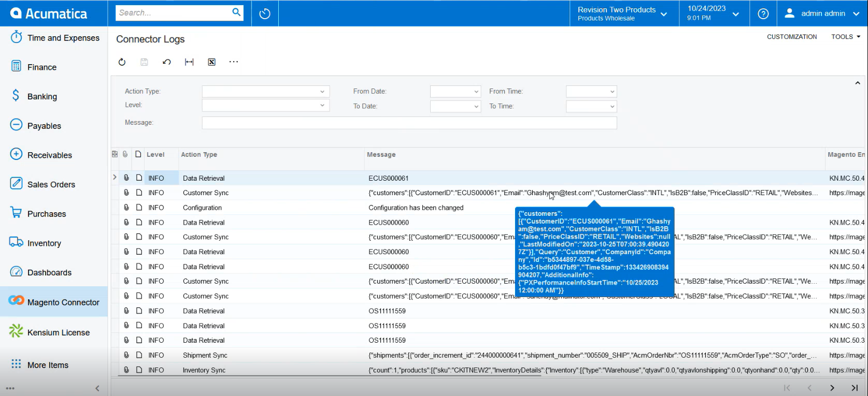868x396 pixels.
Task: Jump to the last page of logs
Action: pyautogui.click(x=855, y=388)
